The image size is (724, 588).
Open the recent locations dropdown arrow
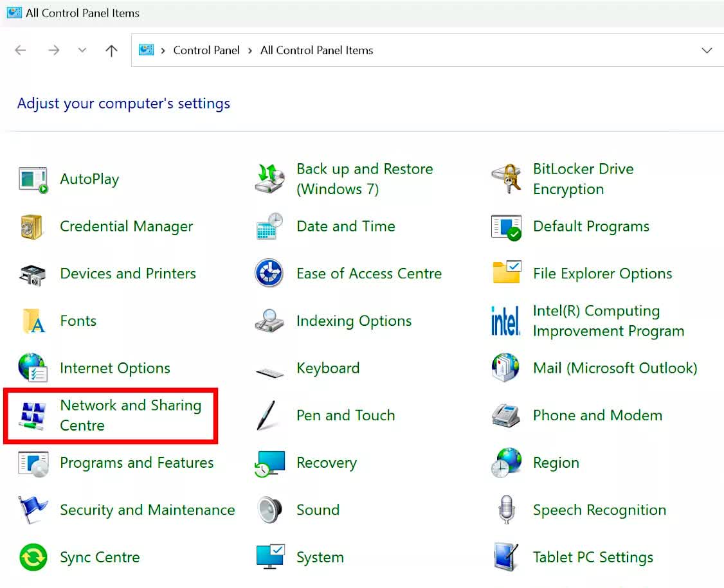(82, 50)
